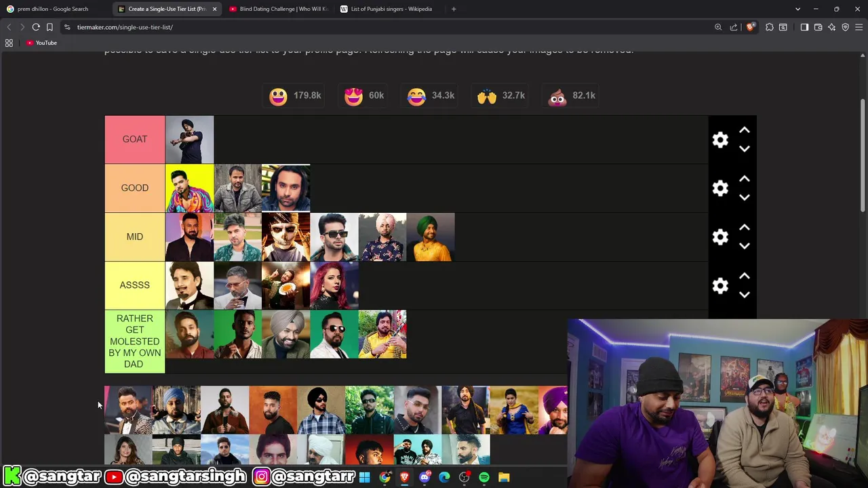
Task: Switch to List of Punjabi singers Wikipedia tab
Action: 391,9
